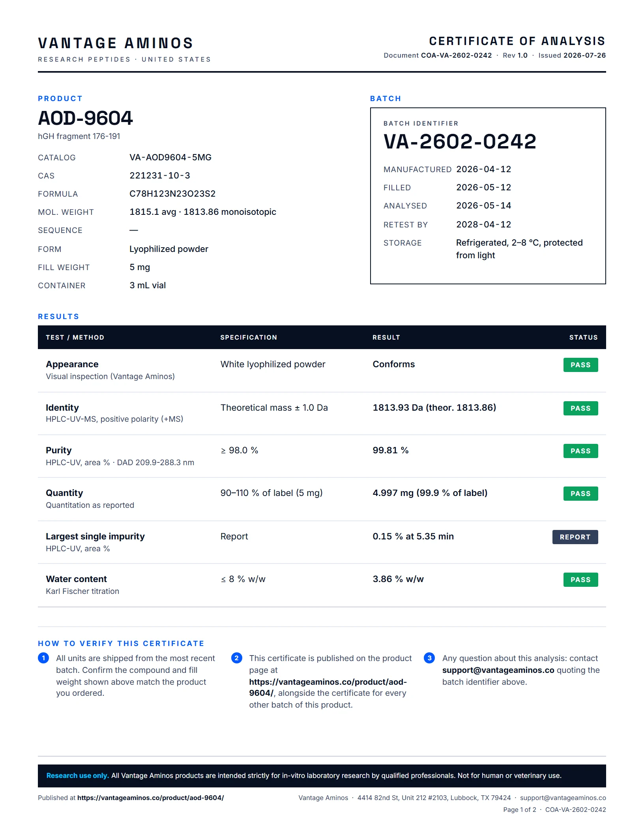Click the PASS badge for Identity
Viewport: 644px width, 834px height.
tap(580, 408)
